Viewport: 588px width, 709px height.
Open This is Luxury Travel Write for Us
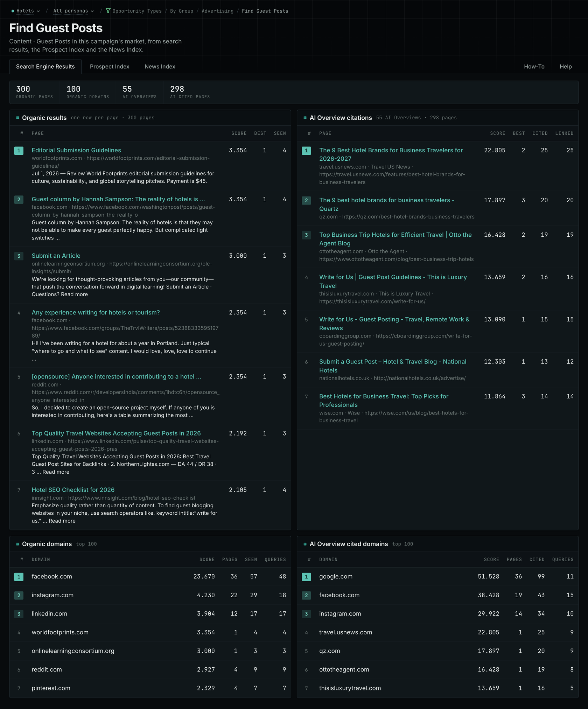coord(393,281)
